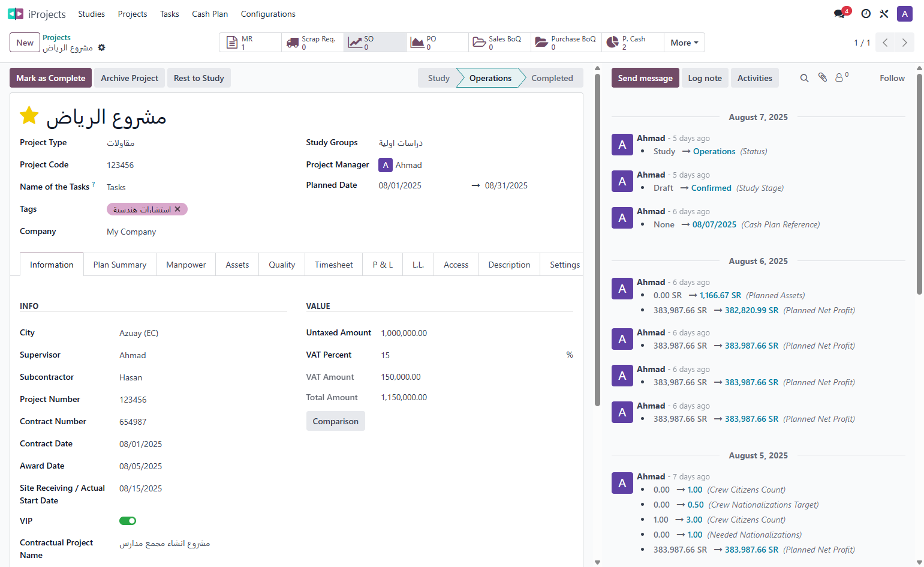Viewport: 924px width, 567px height.
Task: Search messages in the chatter
Action: pos(805,78)
